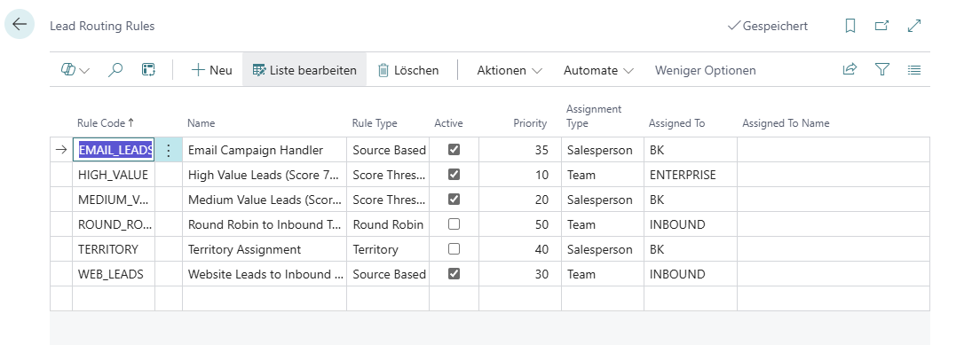Viewport: 980px width, 345px height.
Task: Check Active for Round Robin rule
Action: [x=454, y=223]
